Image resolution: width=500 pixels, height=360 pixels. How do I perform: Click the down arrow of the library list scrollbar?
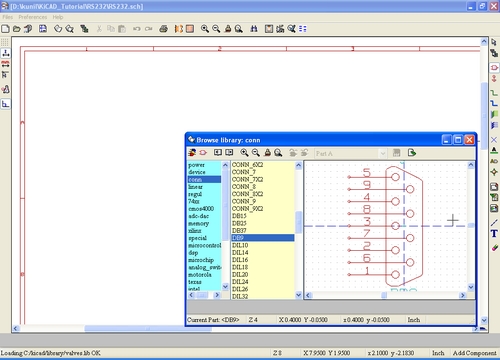pyautogui.click(x=225, y=287)
